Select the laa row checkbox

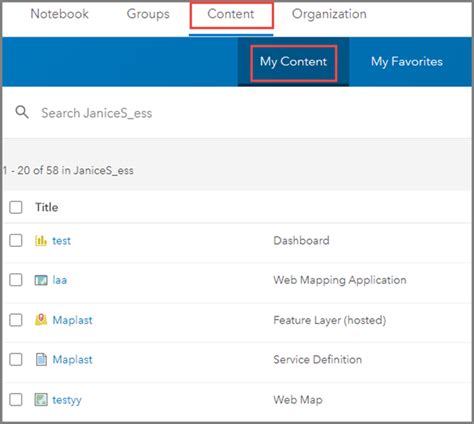[x=16, y=280]
